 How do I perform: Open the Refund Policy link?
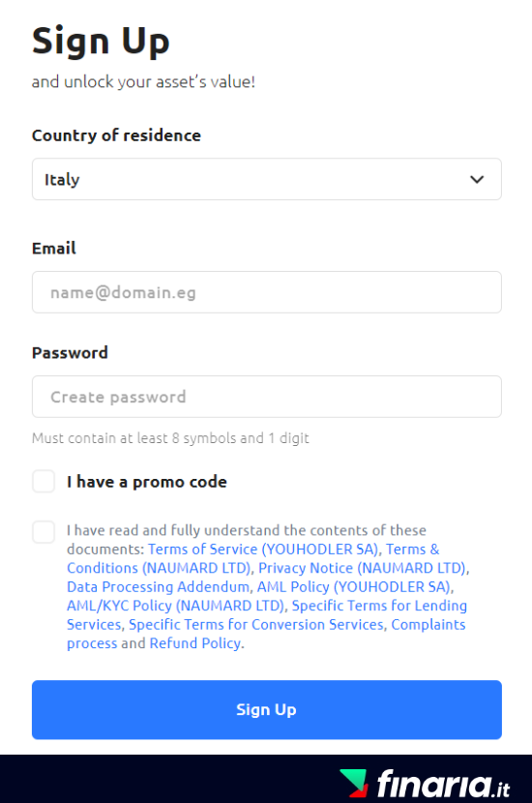coord(195,643)
